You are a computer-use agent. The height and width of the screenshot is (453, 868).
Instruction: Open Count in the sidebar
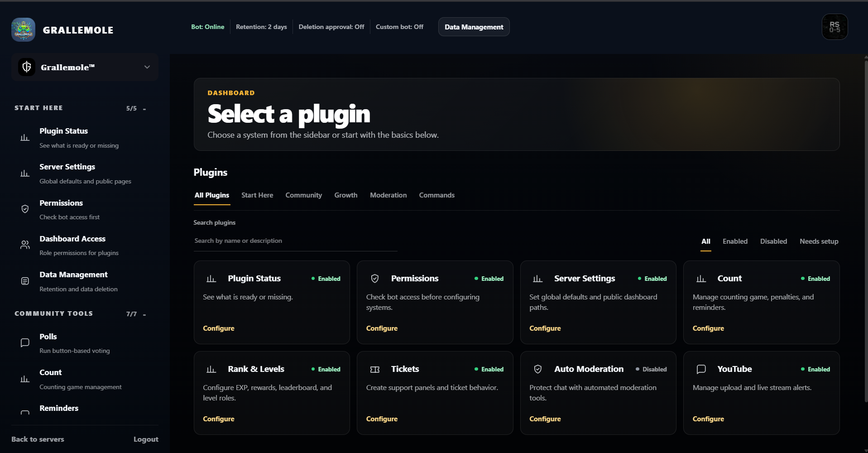(x=85, y=379)
